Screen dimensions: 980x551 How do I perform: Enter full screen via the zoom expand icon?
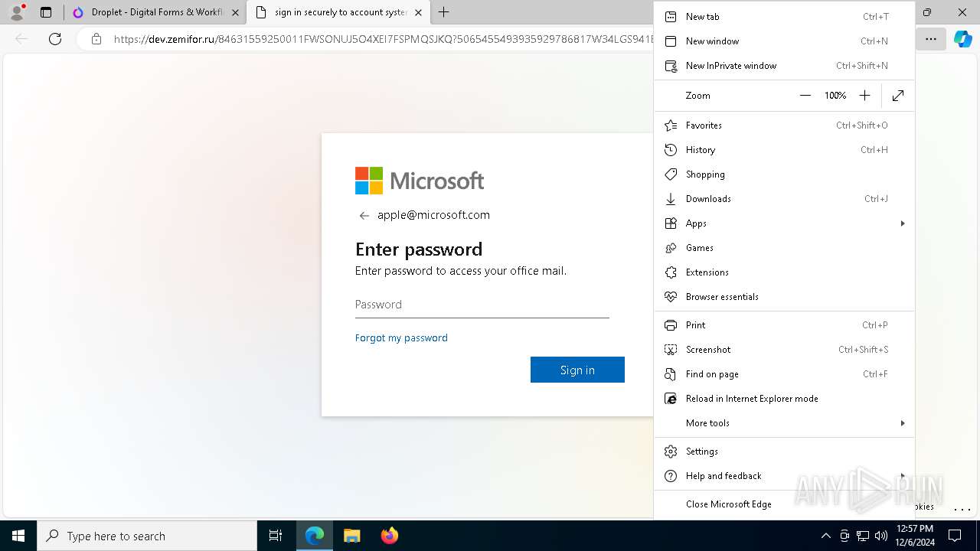[898, 96]
